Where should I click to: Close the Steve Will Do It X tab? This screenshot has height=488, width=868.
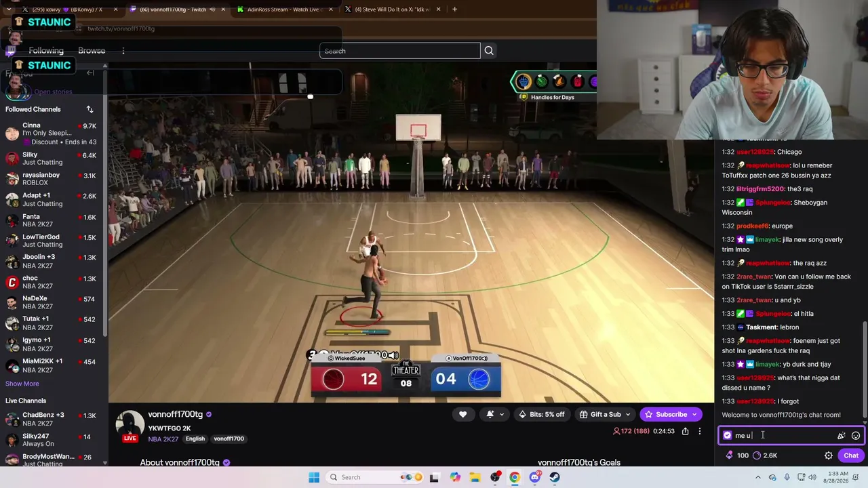point(439,9)
